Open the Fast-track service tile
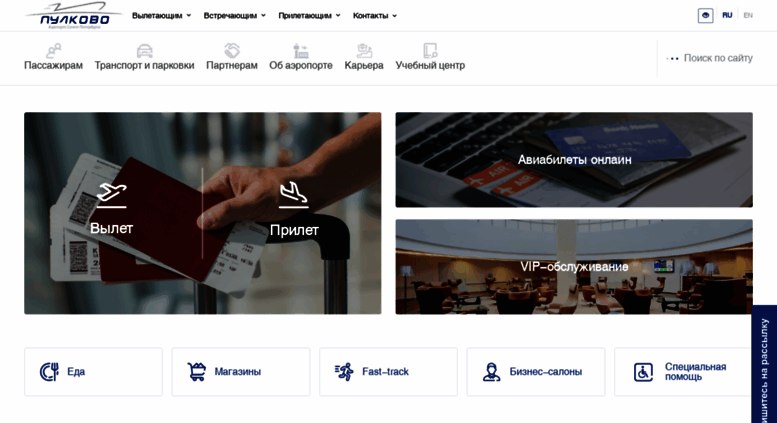 click(x=388, y=371)
